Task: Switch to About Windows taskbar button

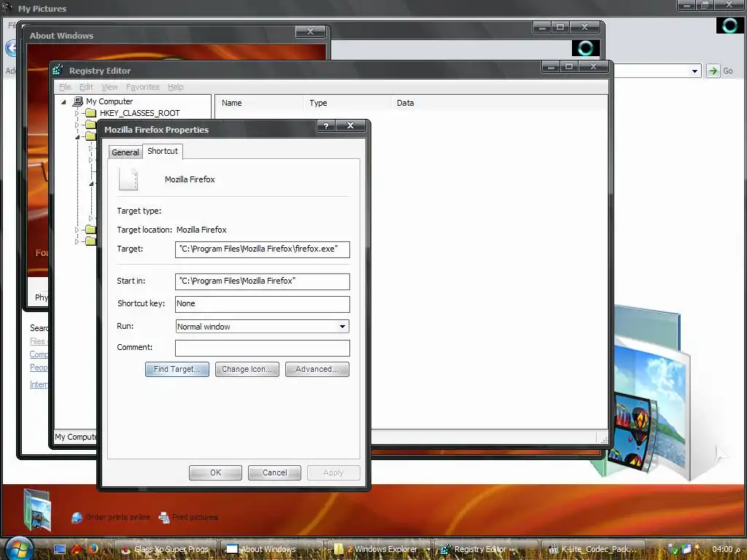Action: click(x=273, y=549)
